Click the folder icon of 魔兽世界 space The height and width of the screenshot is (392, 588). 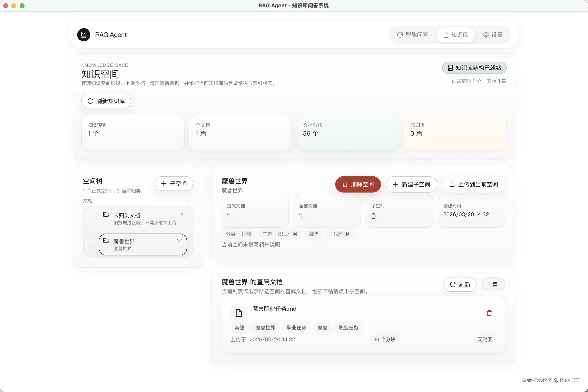106,241
